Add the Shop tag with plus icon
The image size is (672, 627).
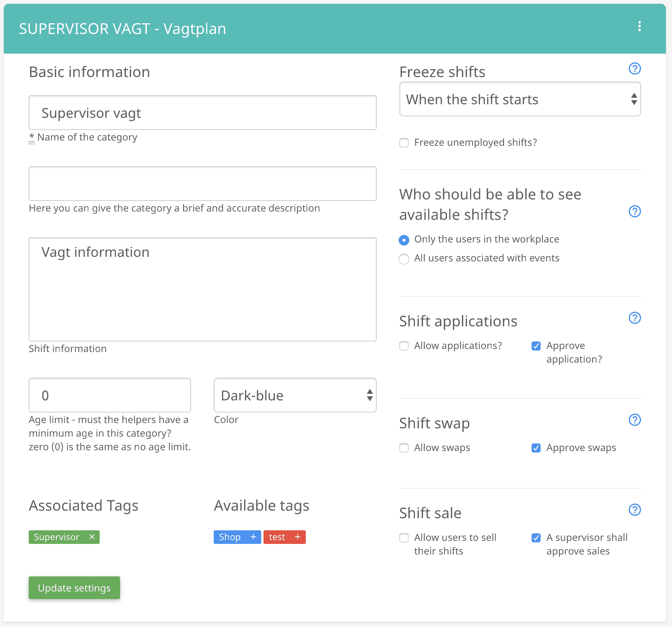coord(253,537)
